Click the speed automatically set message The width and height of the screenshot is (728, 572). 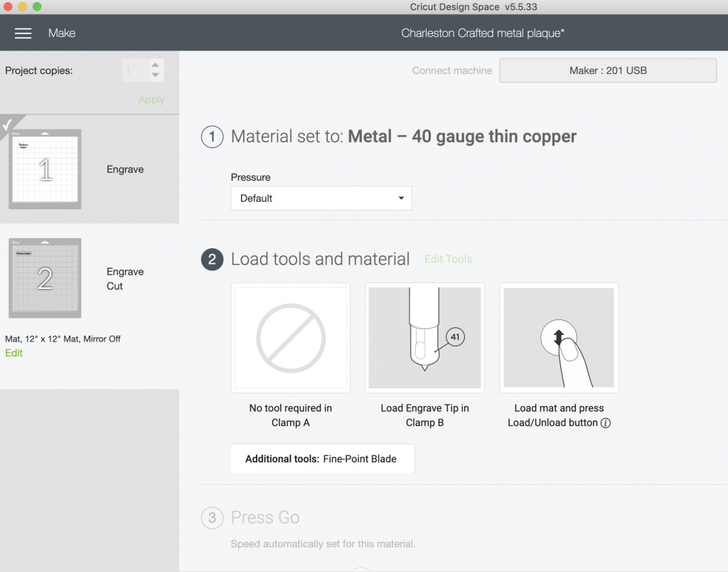[323, 544]
